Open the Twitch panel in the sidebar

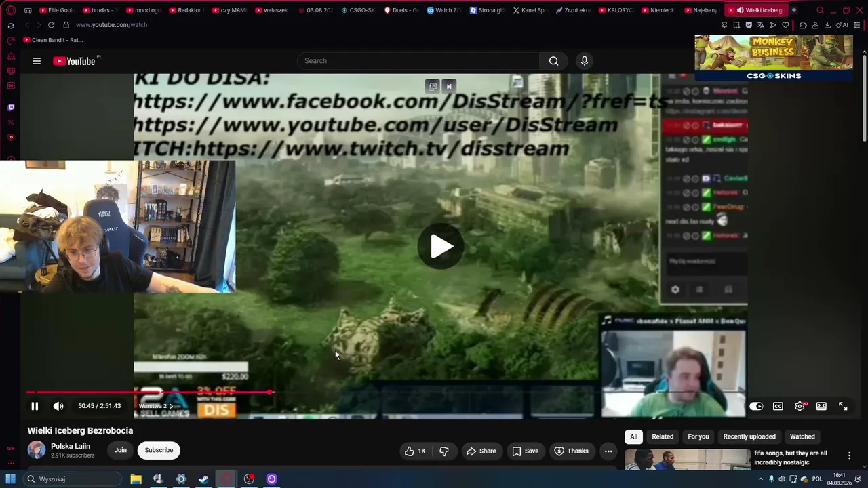11,107
